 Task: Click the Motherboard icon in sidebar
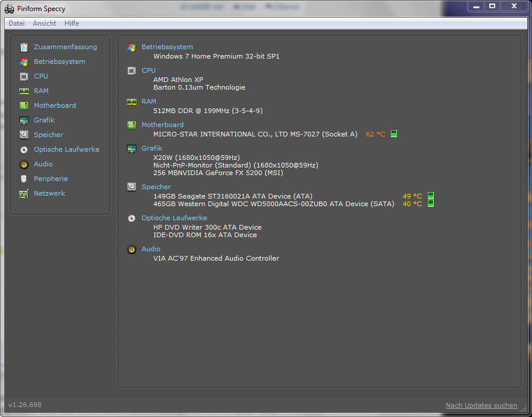pyautogui.click(x=24, y=105)
